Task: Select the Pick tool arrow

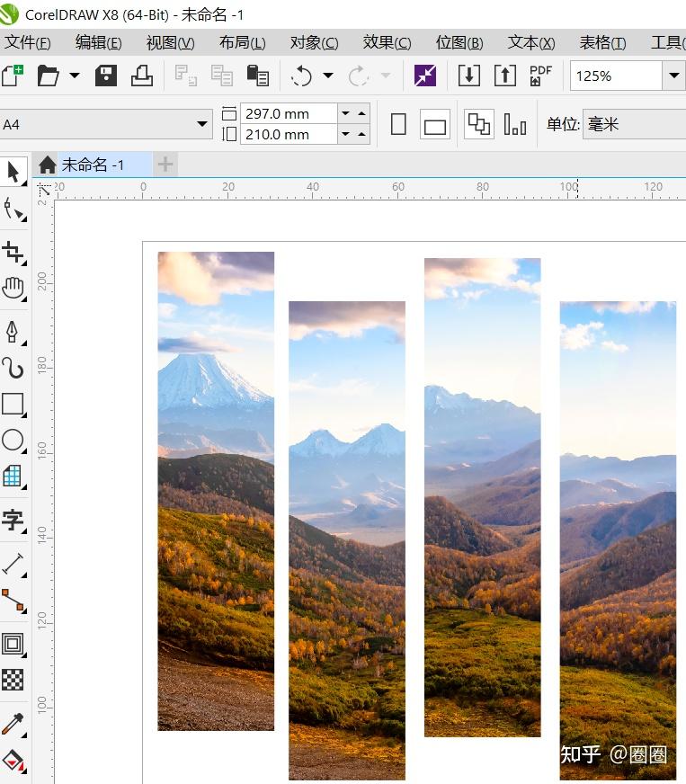Action: 13,172
